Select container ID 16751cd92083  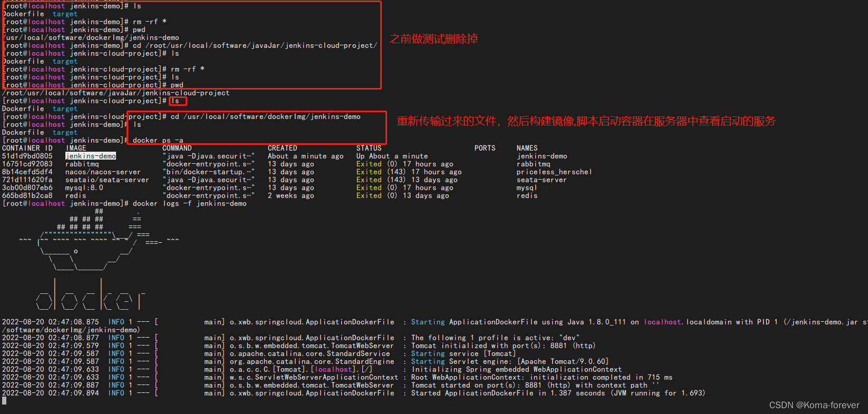(x=27, y=164)
